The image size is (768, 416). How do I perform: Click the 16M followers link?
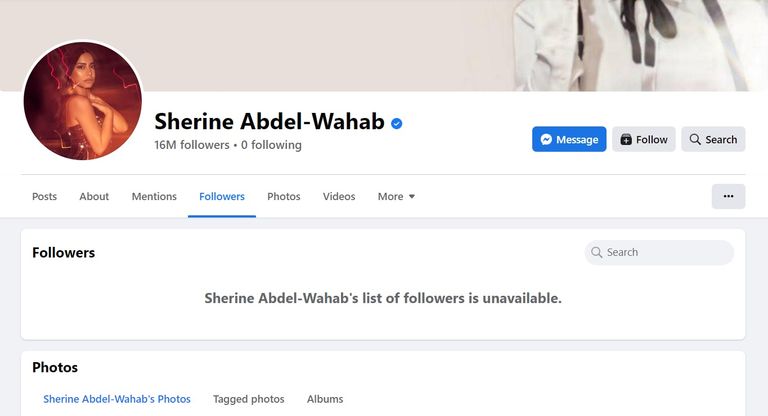click(192, 145)
